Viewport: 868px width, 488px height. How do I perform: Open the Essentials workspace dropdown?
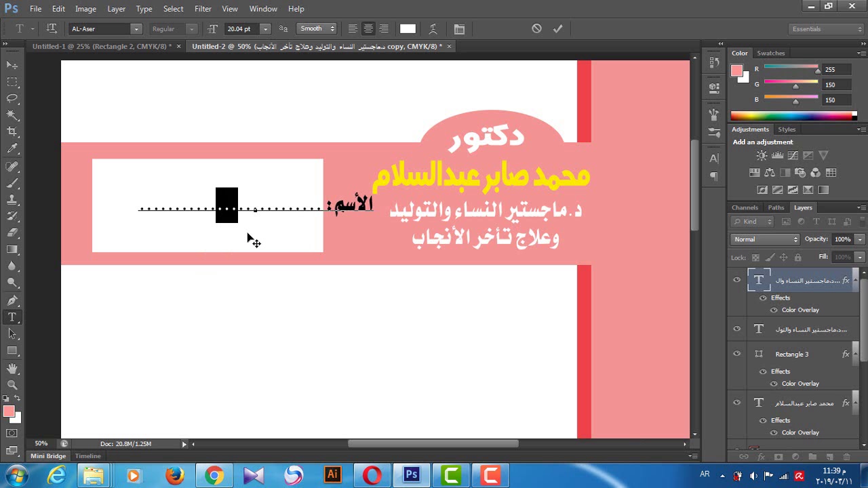tap(827, 28)
